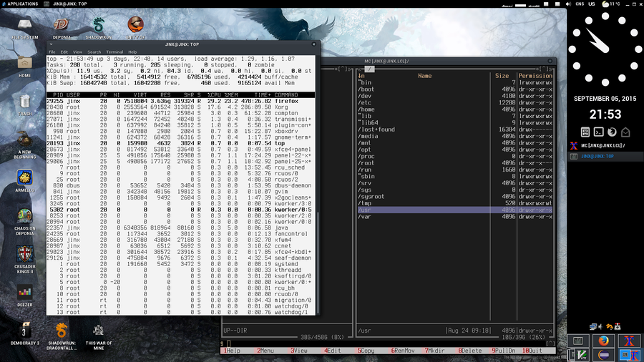Click 6RenMov in MC function bar
644x362 pixels.
coord(403,351)
